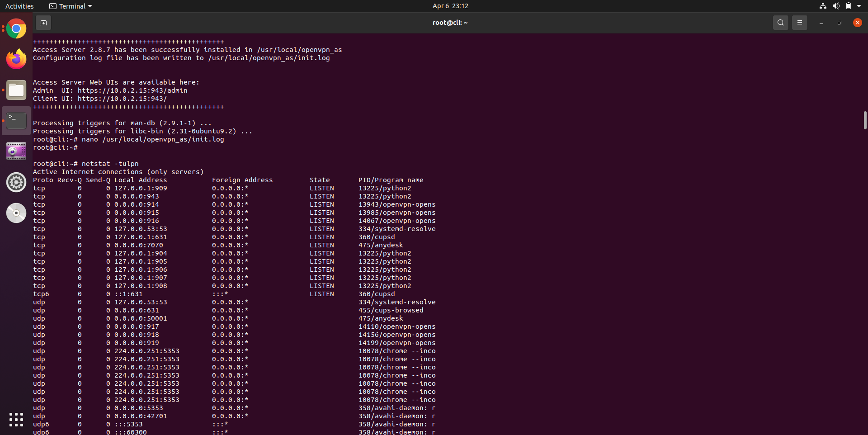Launch Firefox from the dock
This screenshot has height=435, width=868.
pos(16,59)
